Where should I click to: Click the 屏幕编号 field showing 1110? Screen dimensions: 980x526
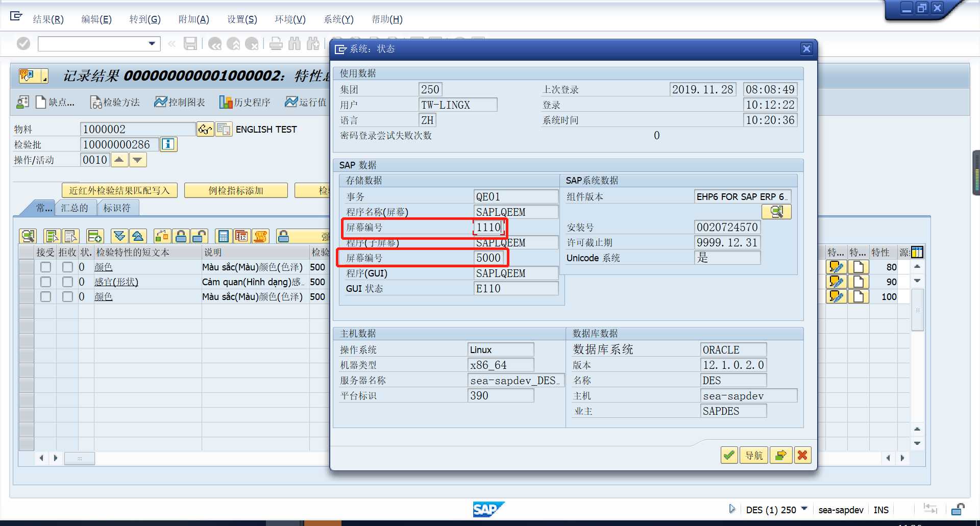tap(489, 228)
